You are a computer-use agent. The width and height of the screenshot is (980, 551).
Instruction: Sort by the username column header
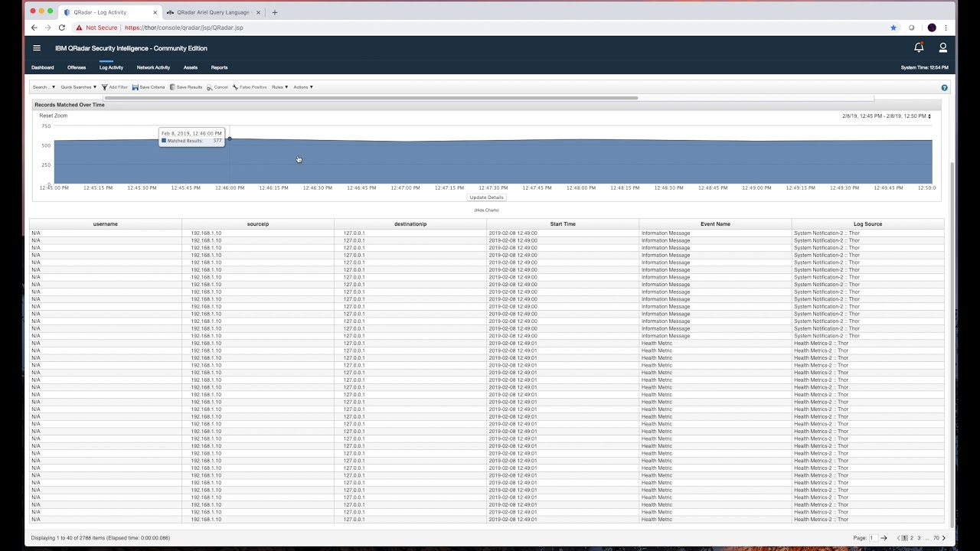[106, 224]
